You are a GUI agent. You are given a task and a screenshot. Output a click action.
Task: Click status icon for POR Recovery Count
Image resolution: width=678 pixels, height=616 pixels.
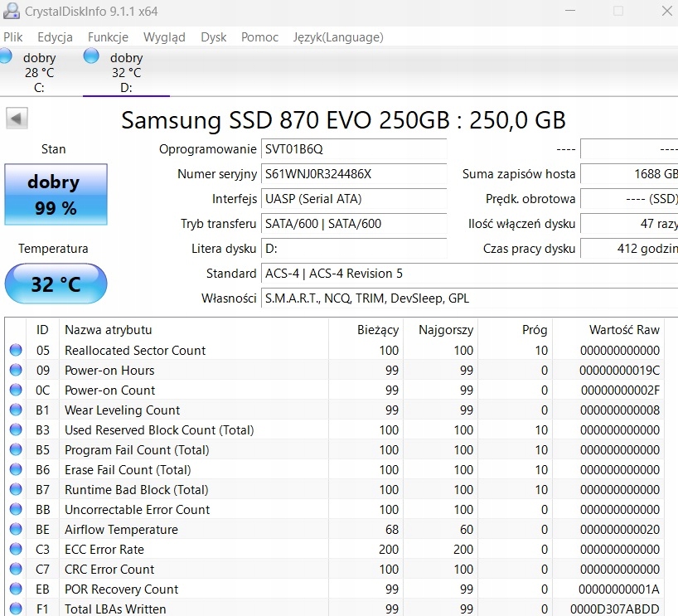tap(16, 589)
